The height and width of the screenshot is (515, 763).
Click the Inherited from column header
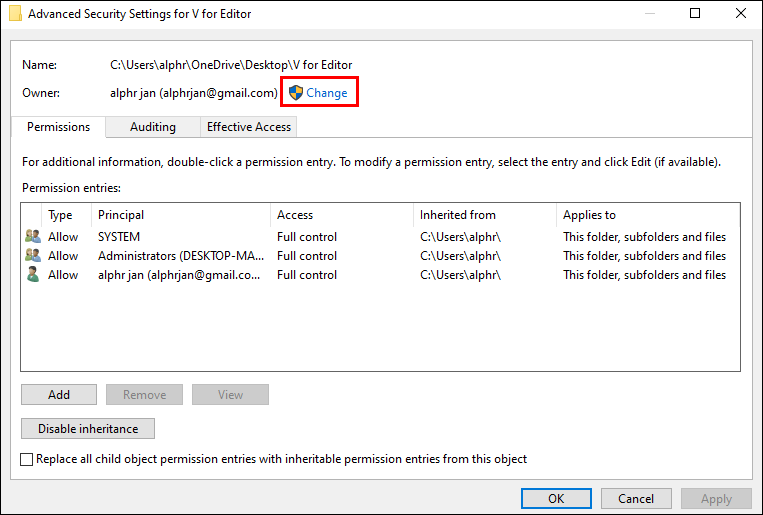click(x=483, y=215)
